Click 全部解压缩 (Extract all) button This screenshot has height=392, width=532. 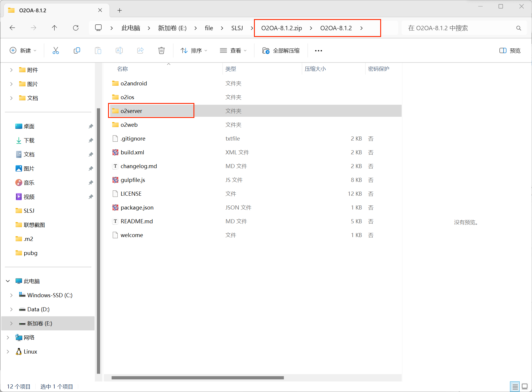[x=281, y=50]
